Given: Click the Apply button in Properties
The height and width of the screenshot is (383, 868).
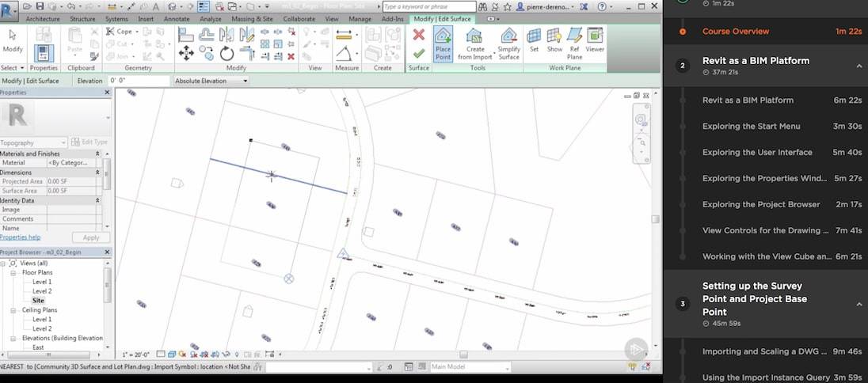Looking at the screenshot, I should coord(91,237).
